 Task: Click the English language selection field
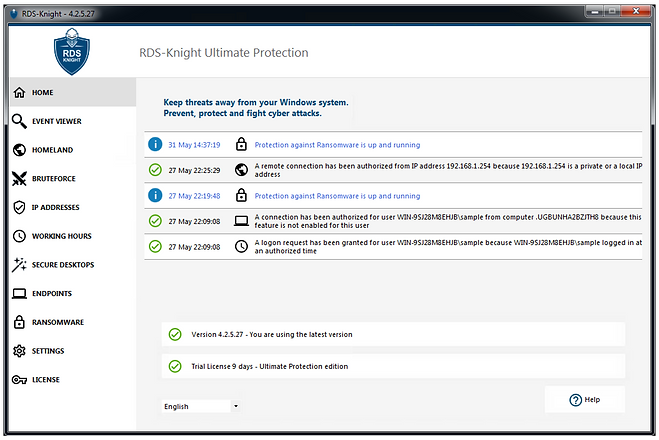196,406
